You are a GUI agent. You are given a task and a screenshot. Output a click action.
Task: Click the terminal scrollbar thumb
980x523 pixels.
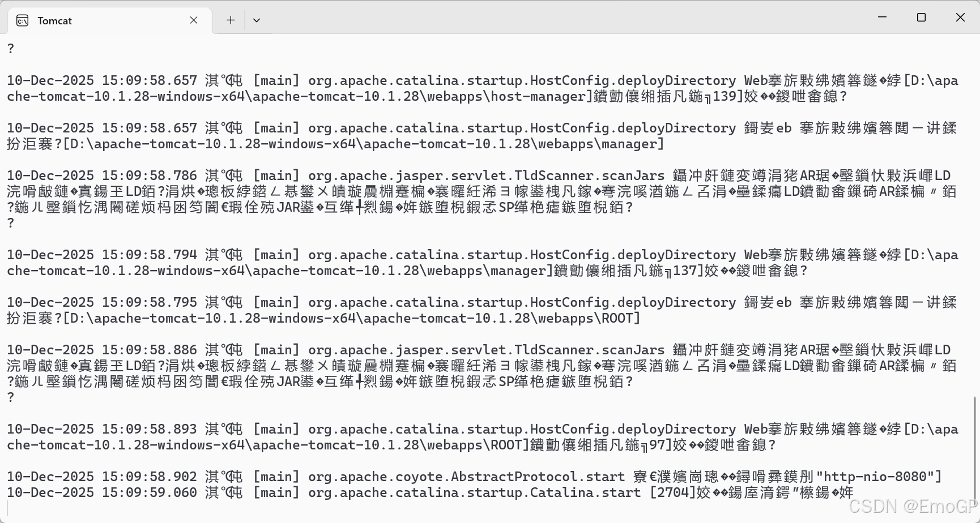[x=975, y=447]
